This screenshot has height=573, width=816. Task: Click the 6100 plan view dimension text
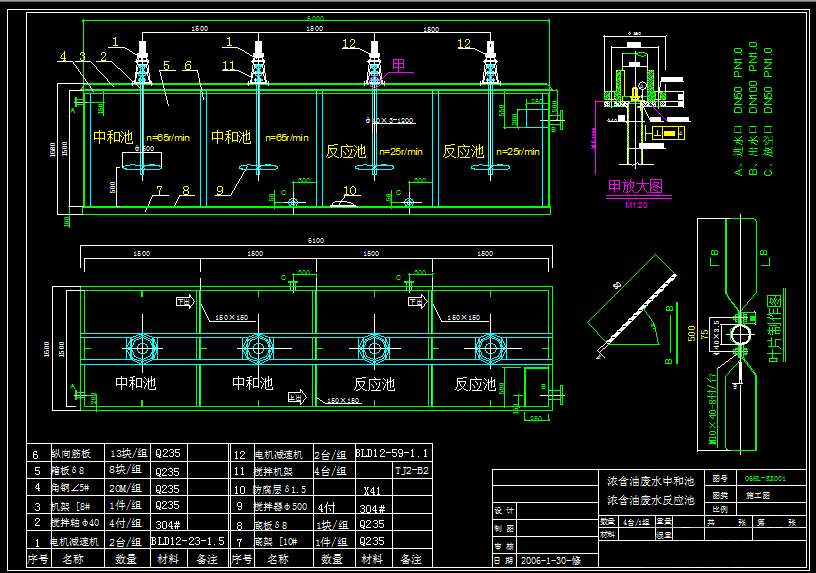[315, 240]
